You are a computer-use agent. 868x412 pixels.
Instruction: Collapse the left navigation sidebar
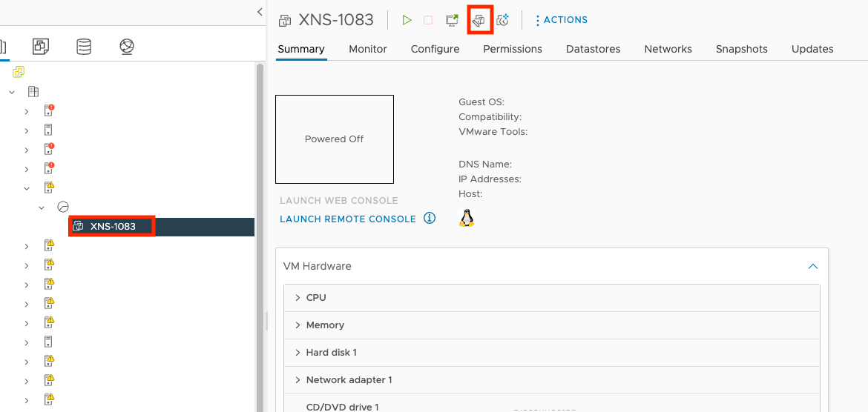pyautogui.click(x=259, y=12)
